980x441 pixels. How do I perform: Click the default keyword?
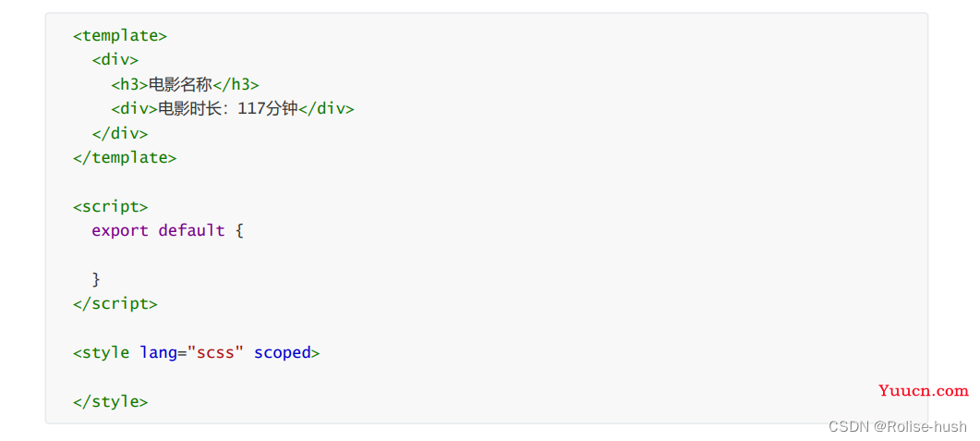[191, 231]
